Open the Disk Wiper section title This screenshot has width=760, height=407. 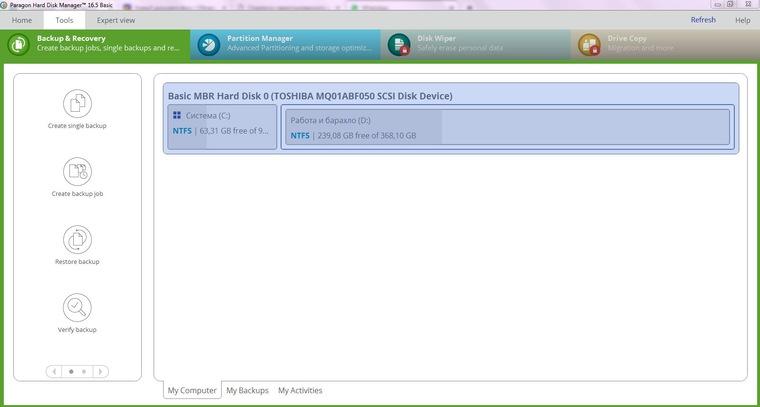436,38
